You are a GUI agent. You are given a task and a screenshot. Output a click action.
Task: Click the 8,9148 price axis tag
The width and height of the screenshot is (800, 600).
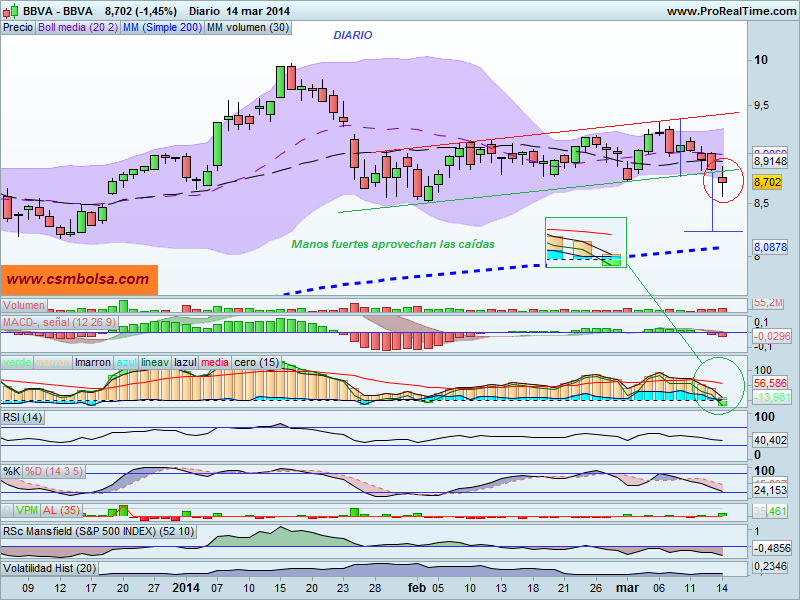[x=771, y=162]
